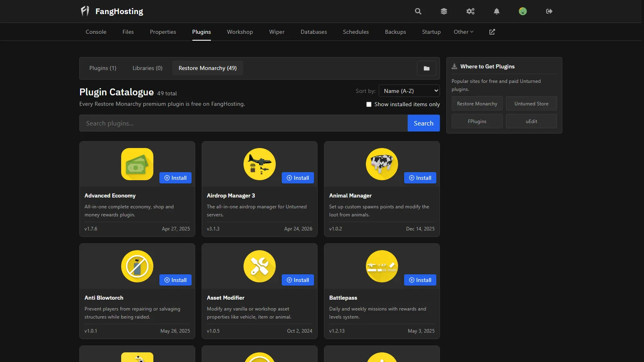Focus the Search plugins input field
The height and width of the screenshot is (362, 644).
[244, 123]
